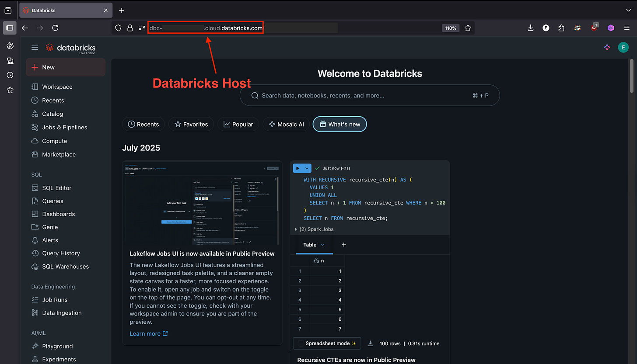Download the 100-row result with the arrow icon
Screen dimensions: 637x364
370,343
